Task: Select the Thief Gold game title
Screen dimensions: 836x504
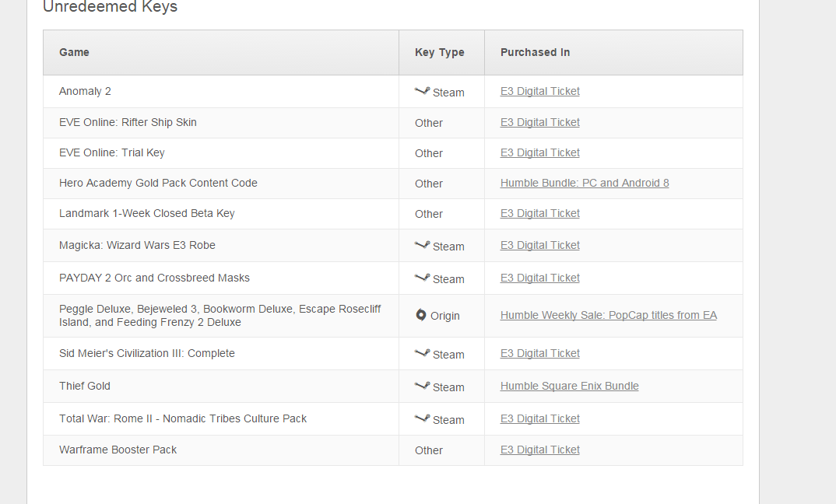Action: tap(85, 386)
